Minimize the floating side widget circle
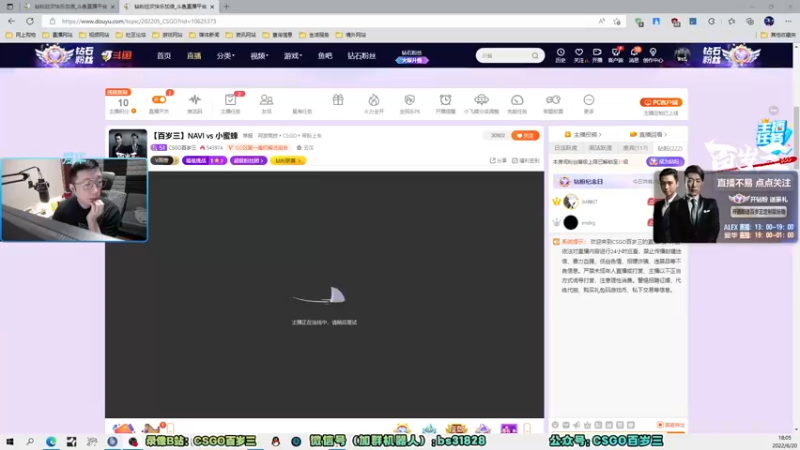Viewport: 800px width, 450px height. point(773,110)
